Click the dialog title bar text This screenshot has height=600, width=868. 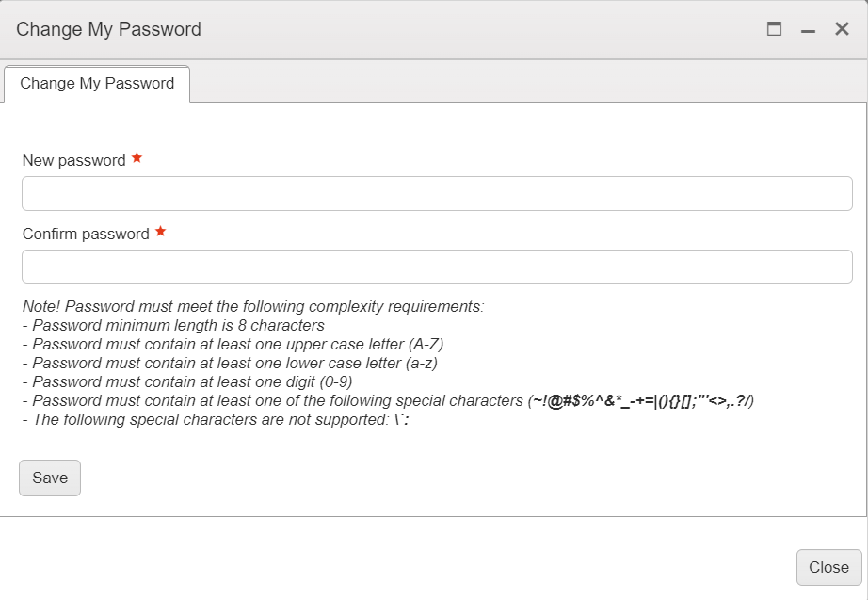108,29
